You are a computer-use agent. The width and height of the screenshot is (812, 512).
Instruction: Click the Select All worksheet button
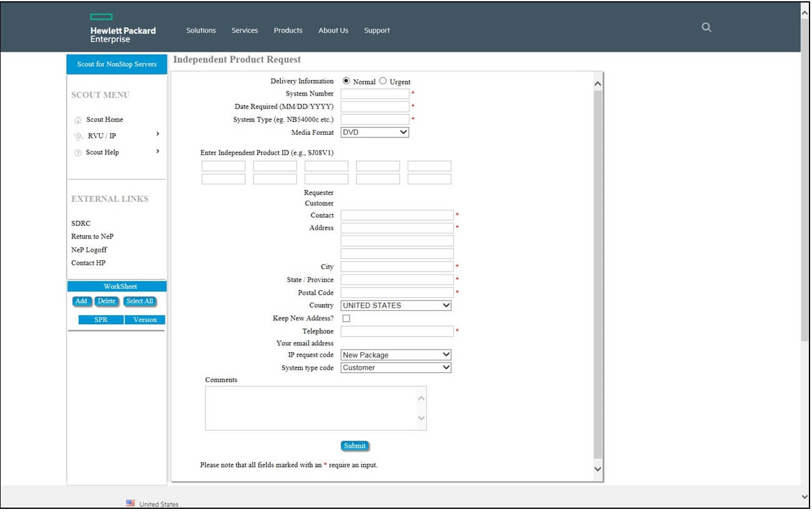pyautogui.click(x=139, y=301)
